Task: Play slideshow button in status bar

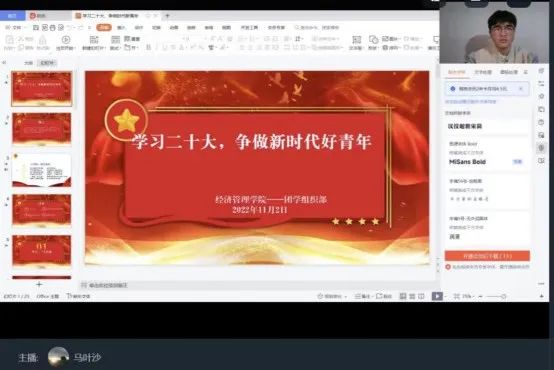Action: 437,296
